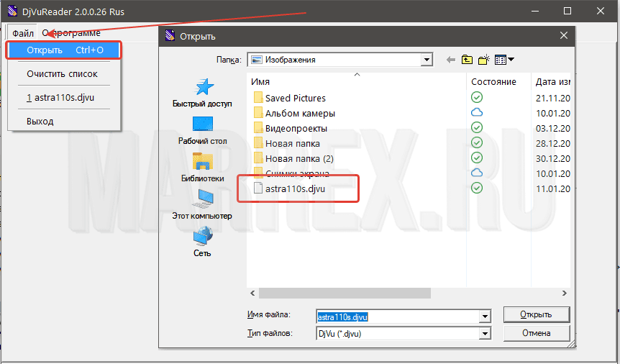Select Quick access (Быстрый доступ) in the places bar

coord(202,93)
